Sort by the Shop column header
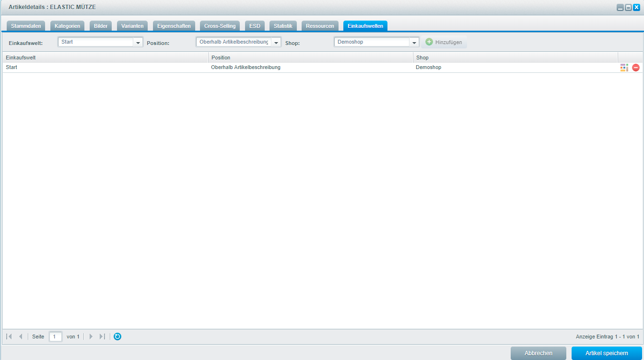This screenshot has width=644, height=360. tap(515, 58)
